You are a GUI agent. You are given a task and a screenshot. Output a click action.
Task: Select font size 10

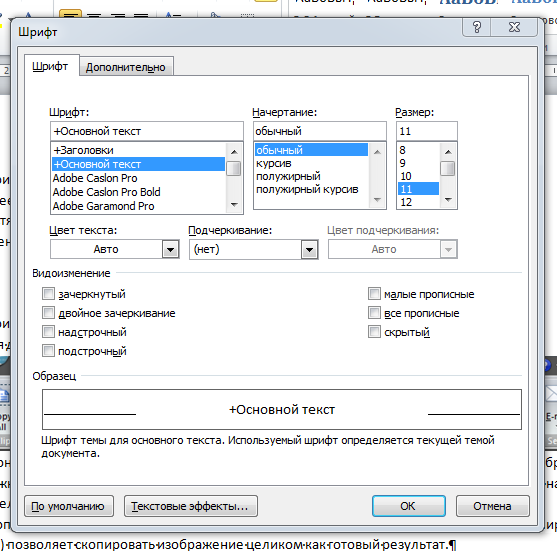(418, 176)
